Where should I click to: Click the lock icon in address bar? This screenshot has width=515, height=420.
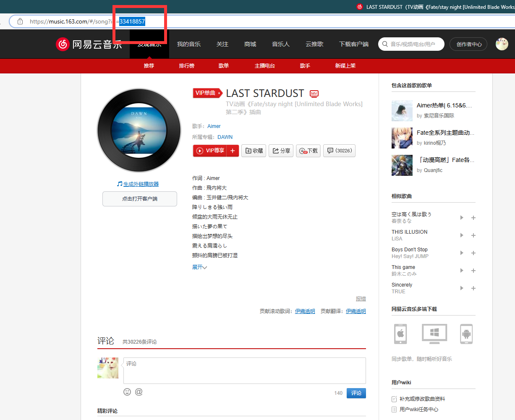click(x=20, y=21)
